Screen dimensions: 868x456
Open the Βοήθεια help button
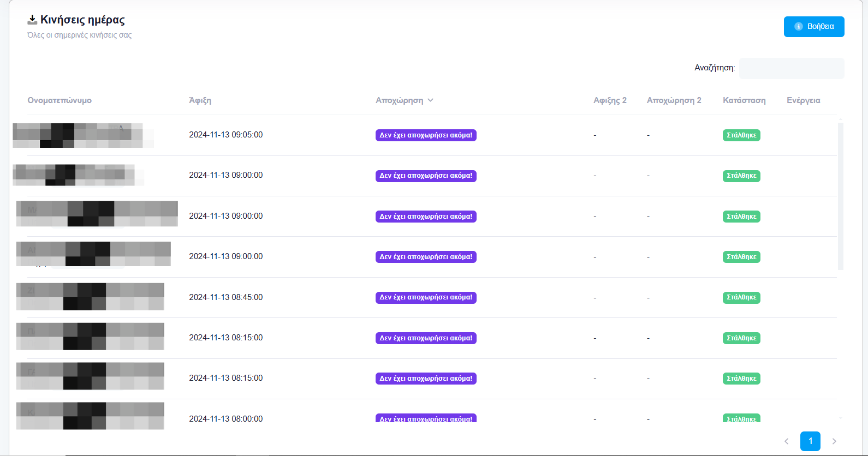pos(813,27)
